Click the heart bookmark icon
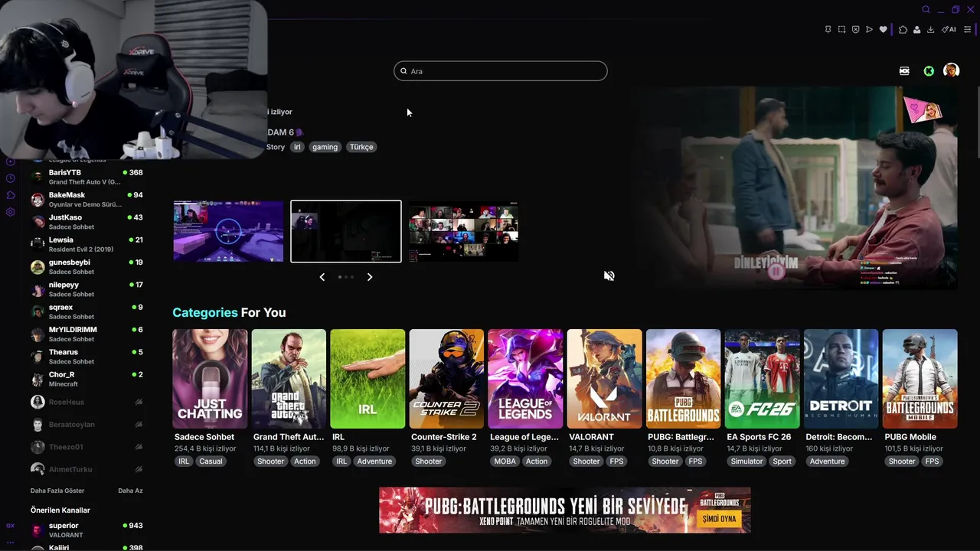The width and height of the screenshot is (980, 551). point(883,29)
